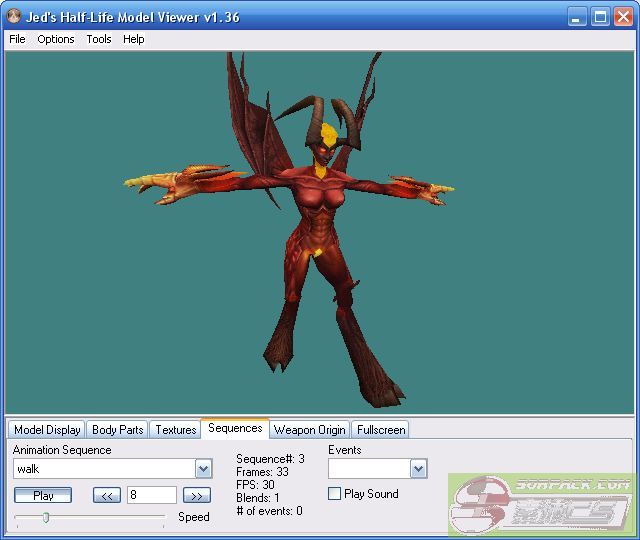Image resolution: width=640 pixels, height=540 pixels.
Task: Click the 'Events' label
Action: [345, 450]
